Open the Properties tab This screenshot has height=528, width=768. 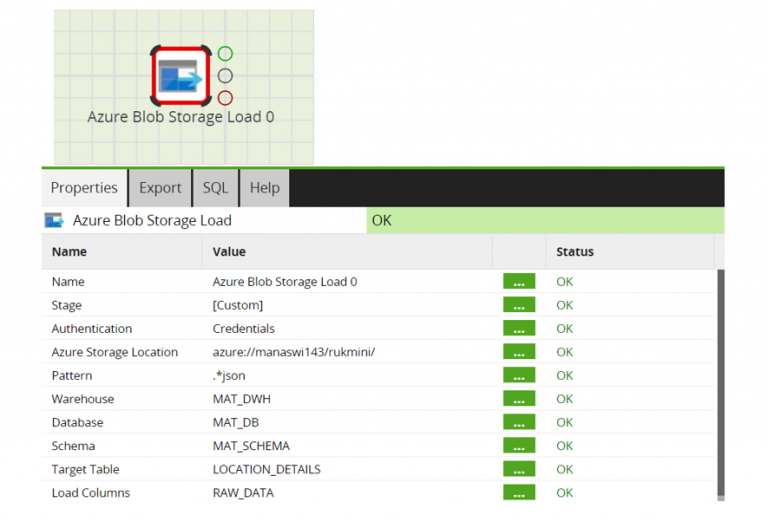tap(84, 188)
